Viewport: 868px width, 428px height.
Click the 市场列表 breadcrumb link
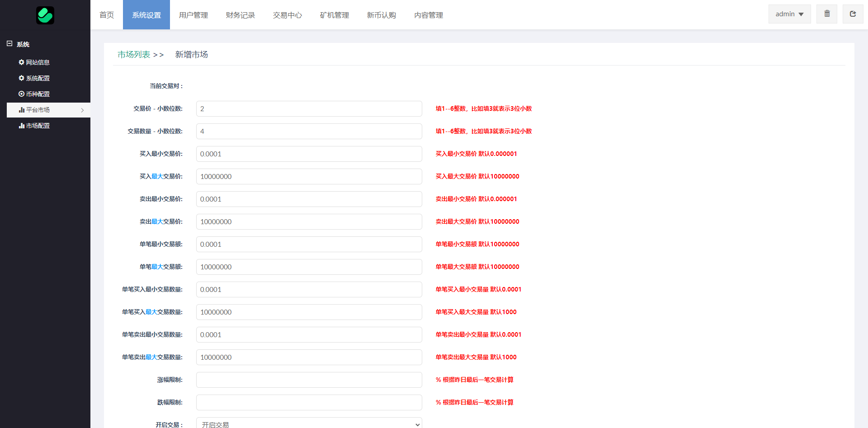pos(134,55)
